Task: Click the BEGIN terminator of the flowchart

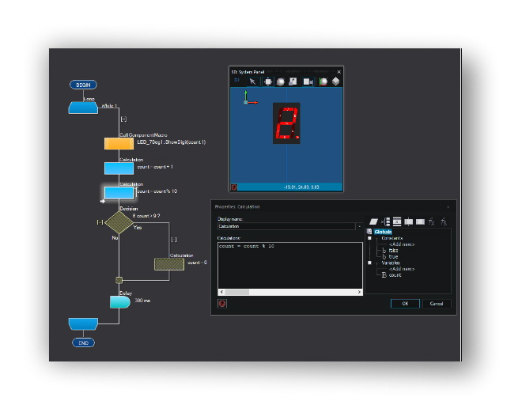Action: tap(83, 85)
